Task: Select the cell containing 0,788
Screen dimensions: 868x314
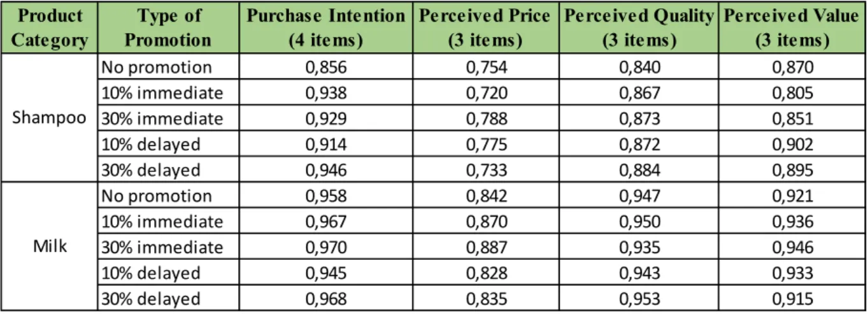Action: click(x=481, y=119)
